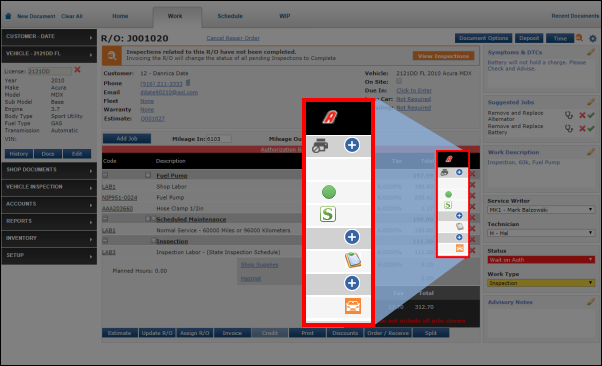Click stethoscope icon for Remove and Replace Alternator
602x366 pixels.
569,115
